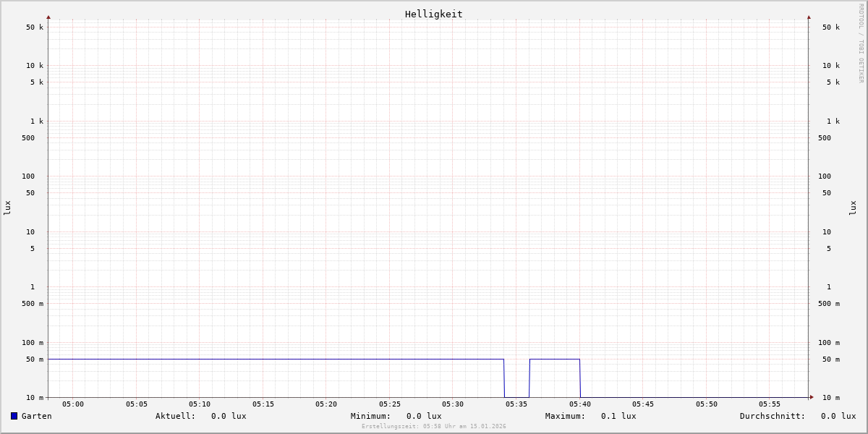Click the 10 m label on right axis
The image size is (868, 434).
[831, 398]
